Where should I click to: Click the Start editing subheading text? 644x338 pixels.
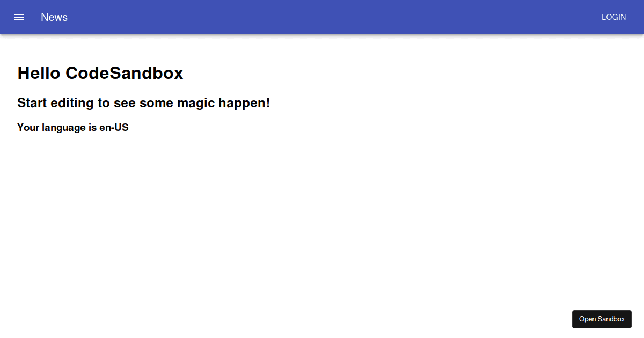(x=144, y=102)
